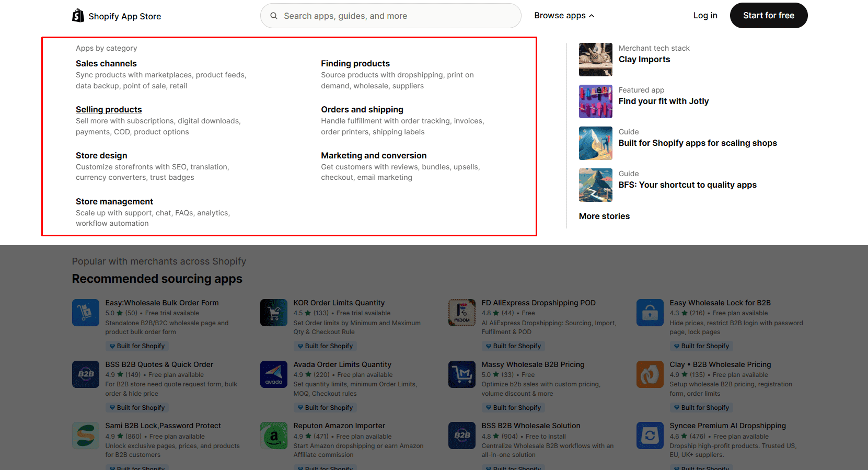Open the Easy:Wholesale Bulk Order Form title
This screenshot has height=470, width=868.
click(x=162, y=303)
